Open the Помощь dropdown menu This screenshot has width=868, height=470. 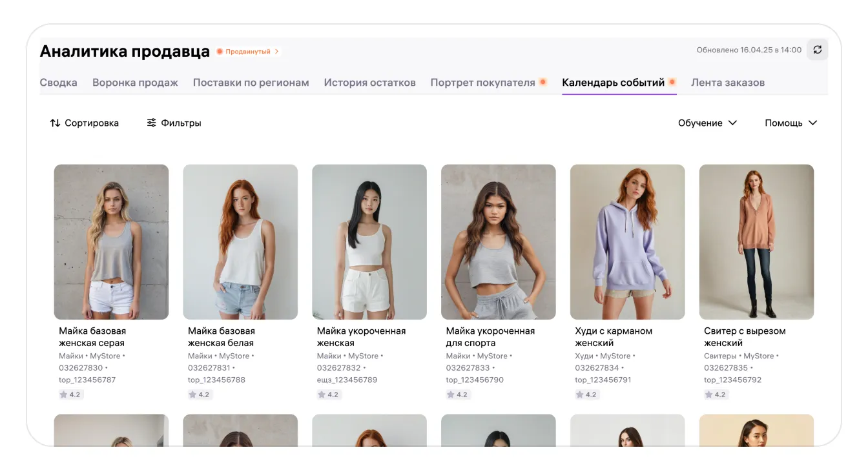pos(790,123)
